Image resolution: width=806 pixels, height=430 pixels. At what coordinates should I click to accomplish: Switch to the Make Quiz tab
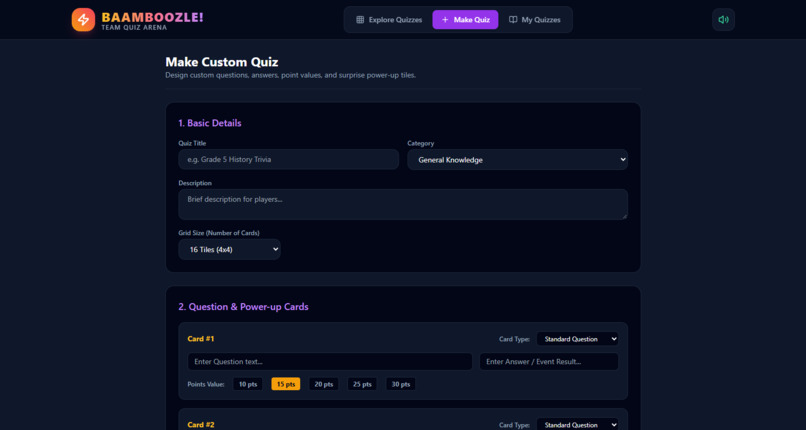click(x=465, y=20)
